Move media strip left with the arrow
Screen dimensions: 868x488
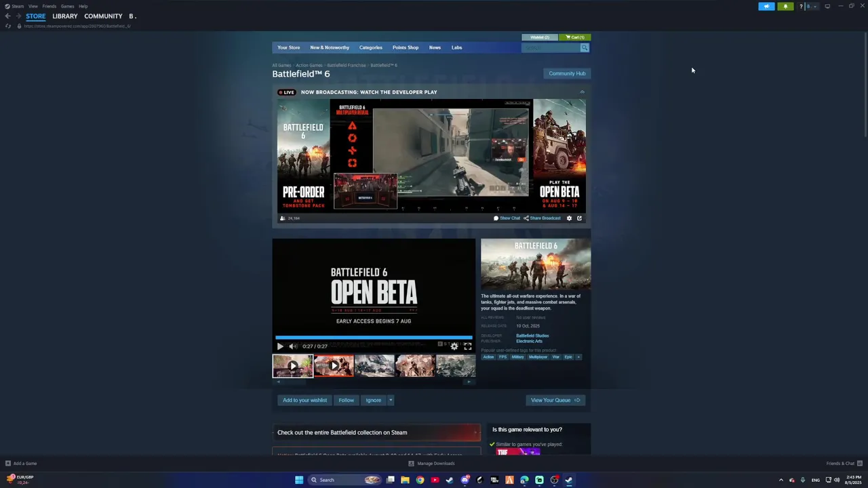[x=278, y=382]
